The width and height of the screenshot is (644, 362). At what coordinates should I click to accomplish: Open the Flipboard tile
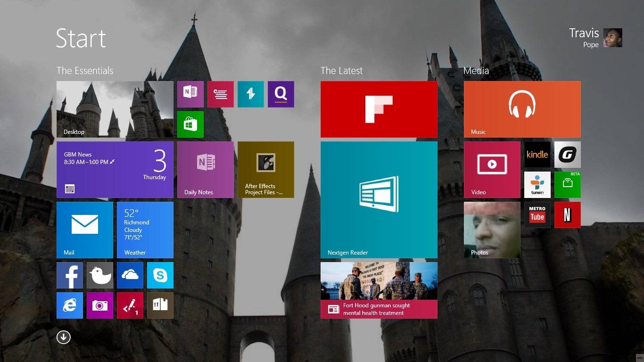pyautogui.click(x=379, y=109)
